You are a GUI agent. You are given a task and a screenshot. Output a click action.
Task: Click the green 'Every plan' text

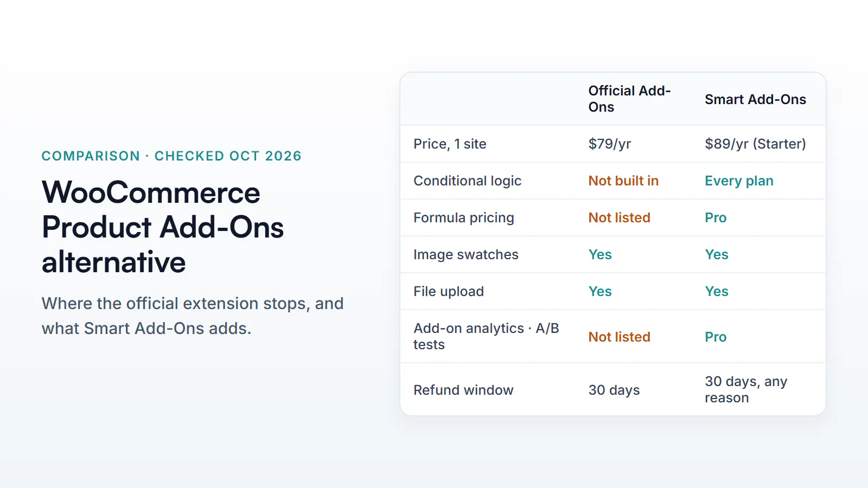(x=739, y=181)
